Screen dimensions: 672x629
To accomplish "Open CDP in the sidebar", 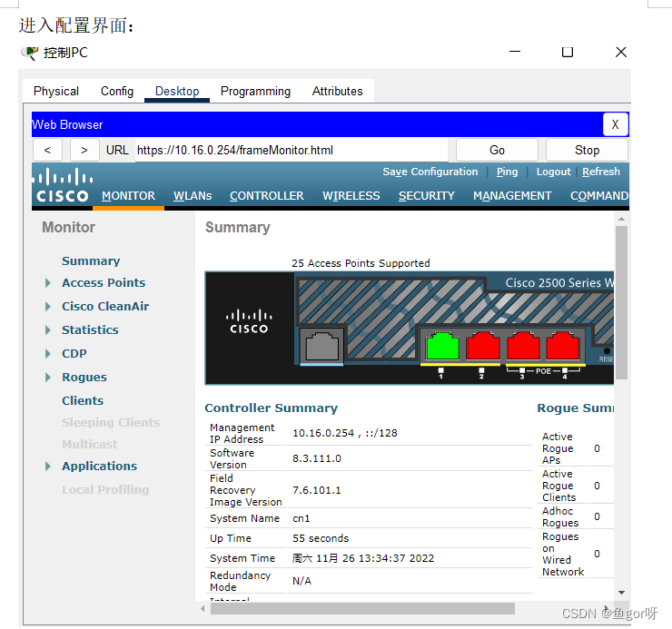I will (x=74, y=353).
